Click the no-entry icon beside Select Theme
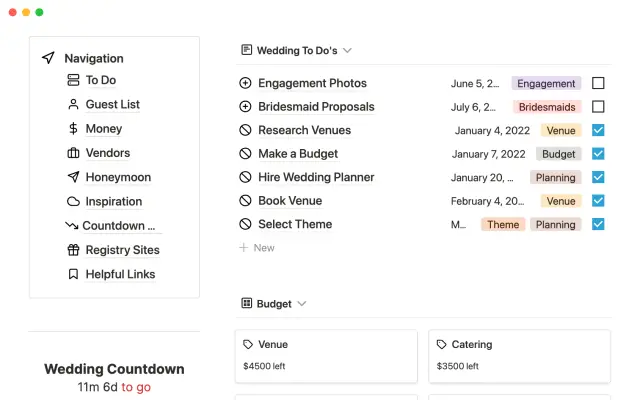The image size is (640, 400). tap(245, 224)
